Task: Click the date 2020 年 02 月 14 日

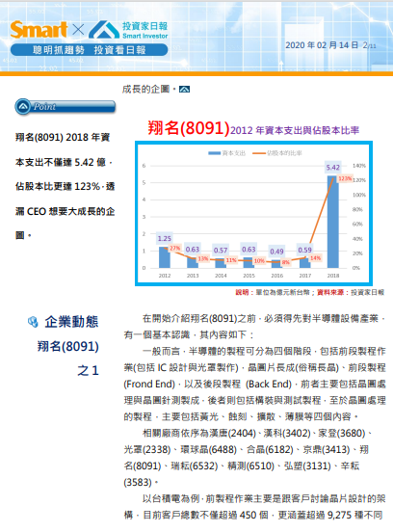Action: point(322,45)
